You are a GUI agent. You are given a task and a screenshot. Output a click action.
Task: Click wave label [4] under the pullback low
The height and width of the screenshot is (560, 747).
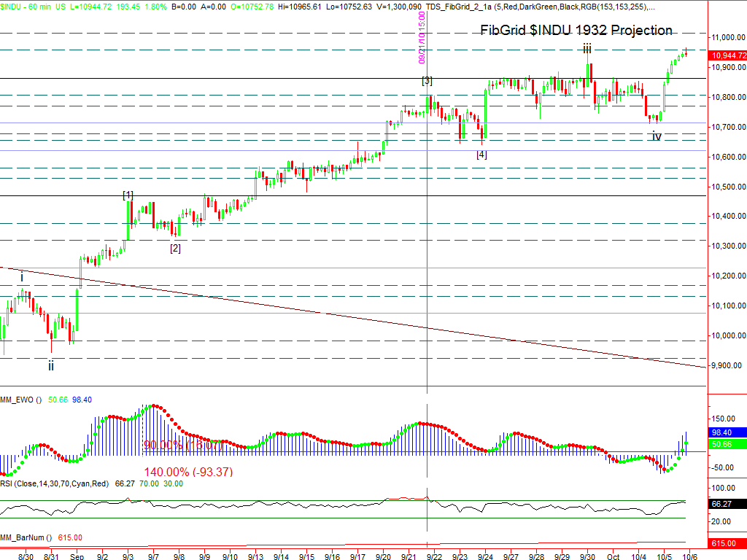pos(481,155)
